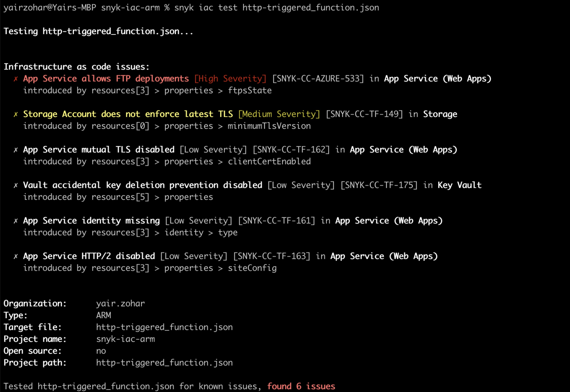The image size is (570, 392).
Task: Click 'Vault accidental key deletion prevention disabled'
Action: click(142, 185)
